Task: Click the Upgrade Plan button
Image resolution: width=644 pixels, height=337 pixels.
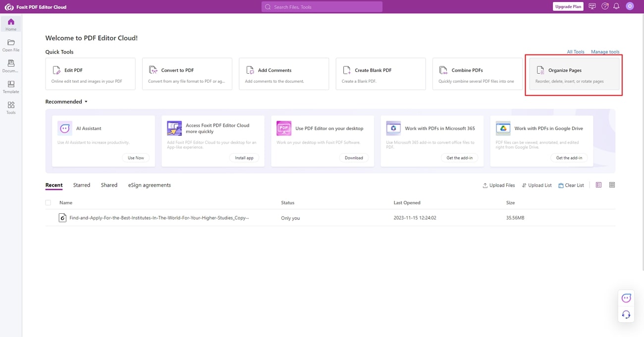Action: click(568, 6)
